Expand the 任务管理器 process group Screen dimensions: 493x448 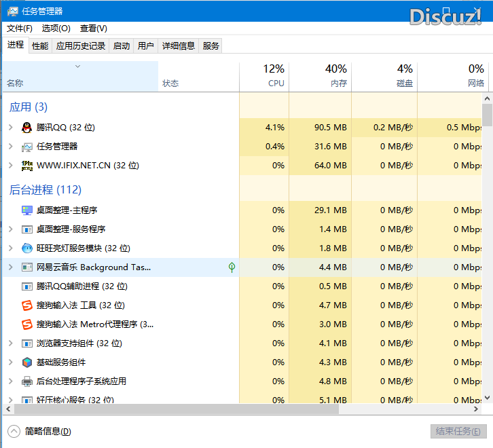[11, 147]
